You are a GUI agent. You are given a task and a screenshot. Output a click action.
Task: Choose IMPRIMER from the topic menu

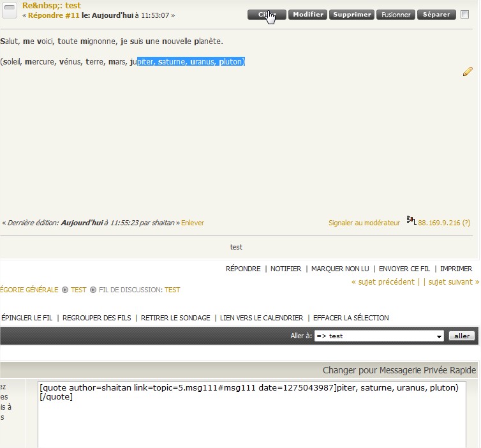click(456, 269)
